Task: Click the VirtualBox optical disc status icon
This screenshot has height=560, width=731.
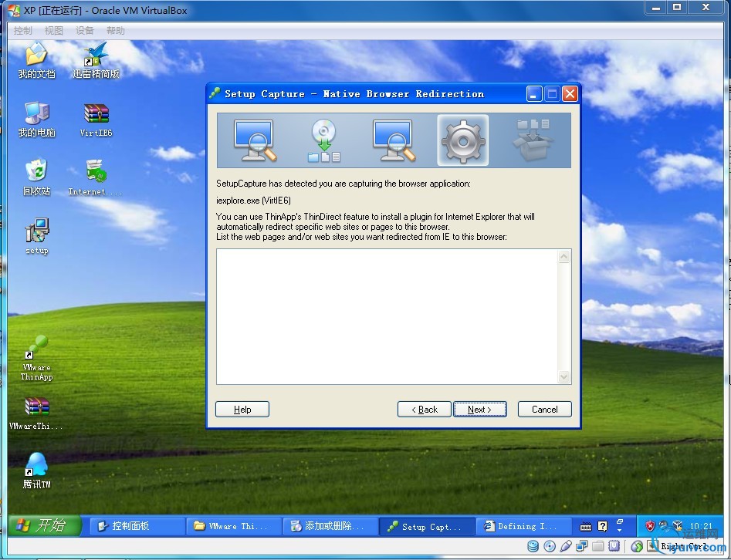Action: tap(550, 546)
